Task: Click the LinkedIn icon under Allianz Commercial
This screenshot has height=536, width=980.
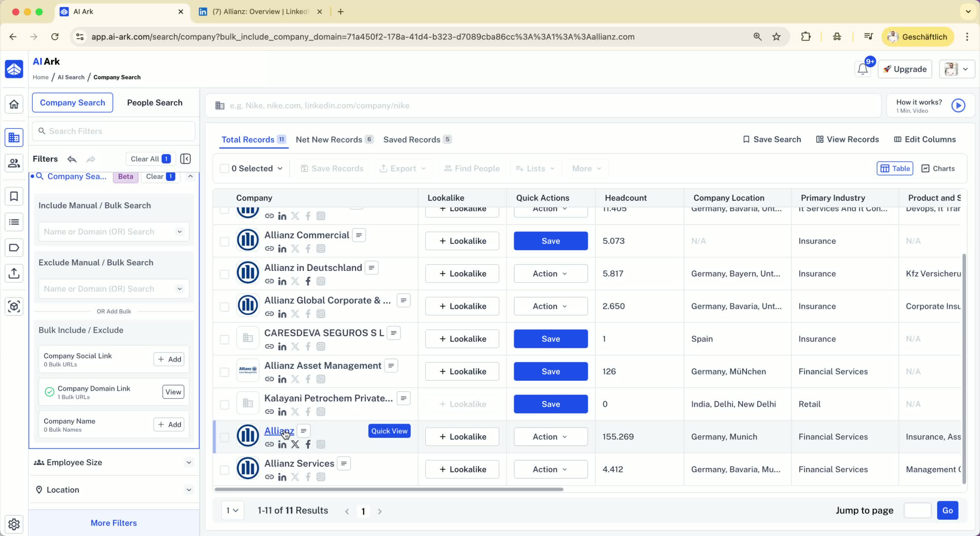Action: tap(282, 249)
